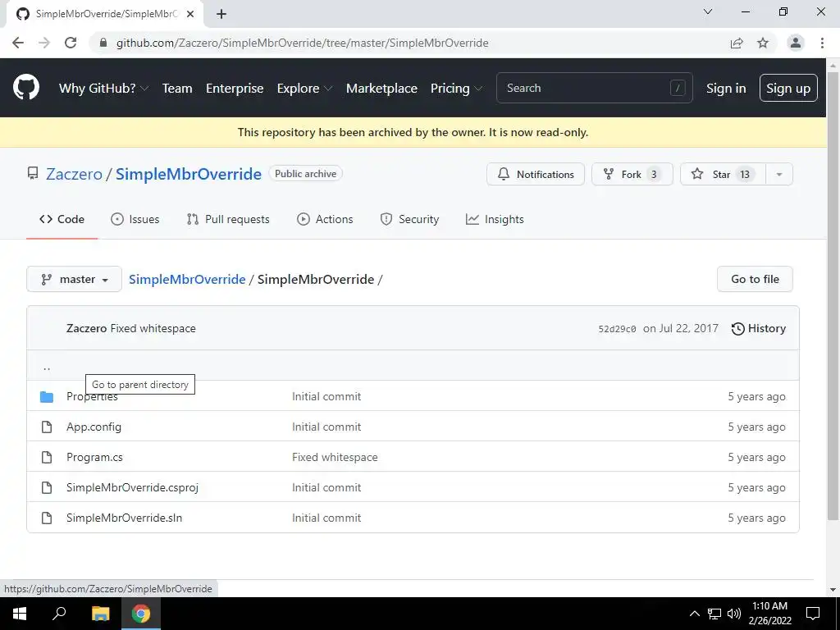Open the Windows Start menu

(x=20, y=614)
